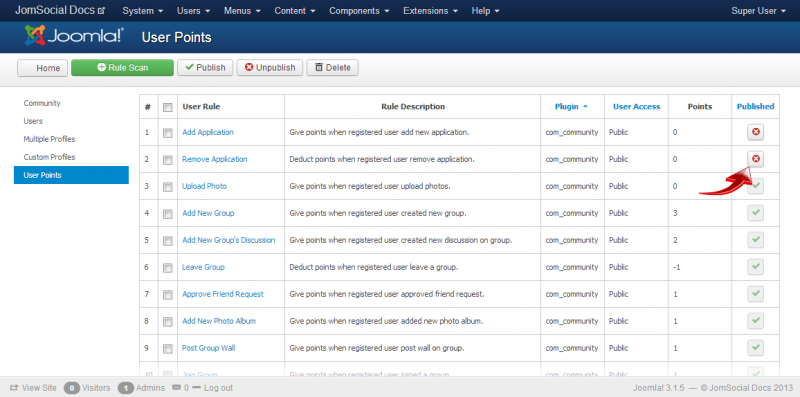Click points value 3 for Add New Group
This screenshot has width=800, height=397.
click(675, 213)
